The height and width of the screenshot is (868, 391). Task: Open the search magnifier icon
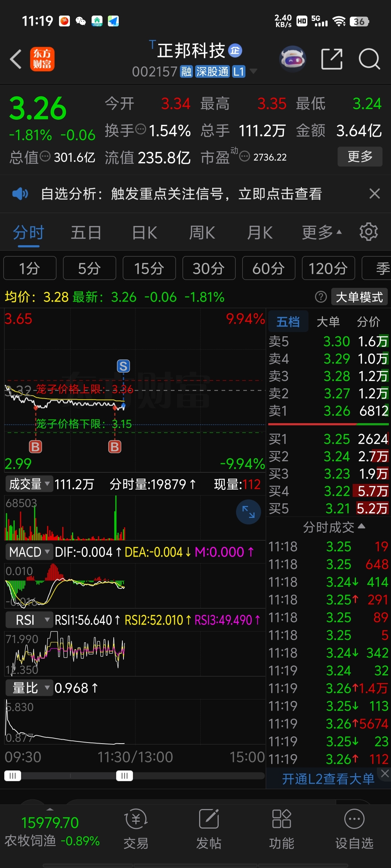(x=369, y=59)
